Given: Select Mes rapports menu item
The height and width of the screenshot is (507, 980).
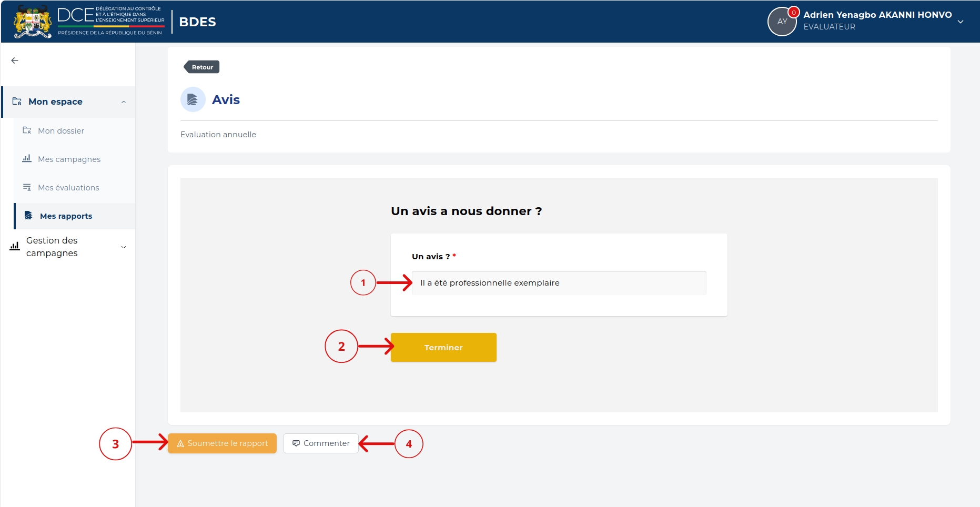Looking at the screenshot, I should (74, 216).
